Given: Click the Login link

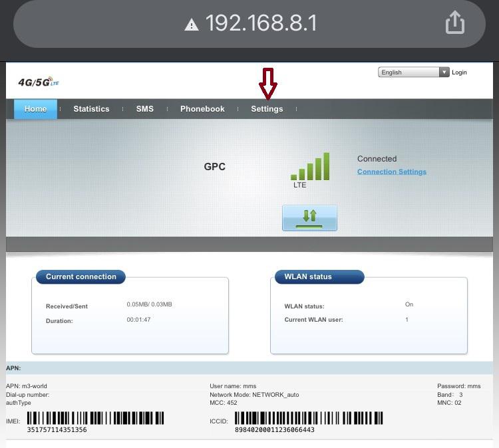Looking at the screenshot, I should [459, 72].
